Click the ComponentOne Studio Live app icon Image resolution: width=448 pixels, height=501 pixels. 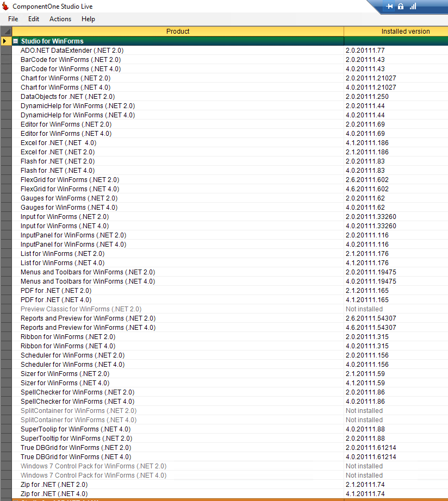tap(5, 6)
